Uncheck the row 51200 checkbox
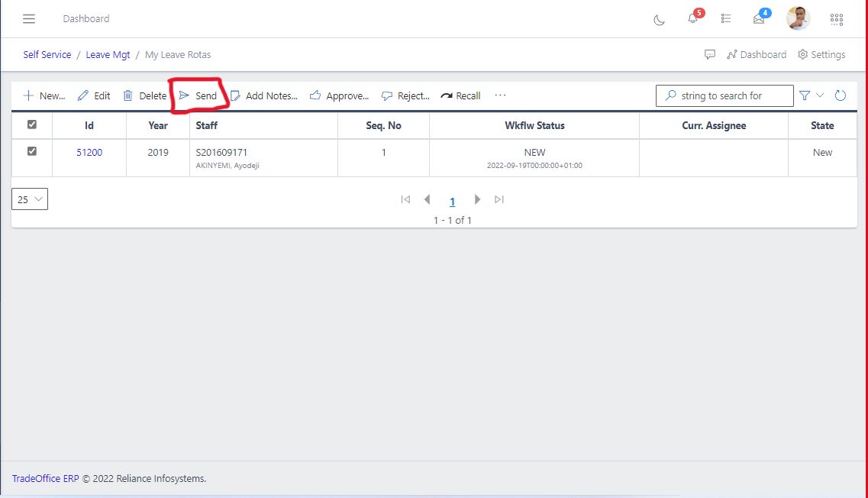Screen dimensions: 868x498 coord(32,151)
